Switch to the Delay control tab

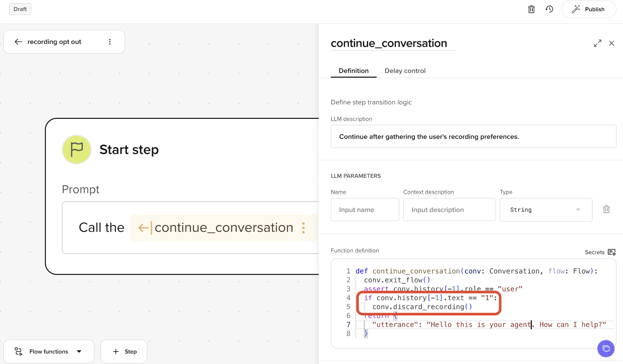coord(405,71)
